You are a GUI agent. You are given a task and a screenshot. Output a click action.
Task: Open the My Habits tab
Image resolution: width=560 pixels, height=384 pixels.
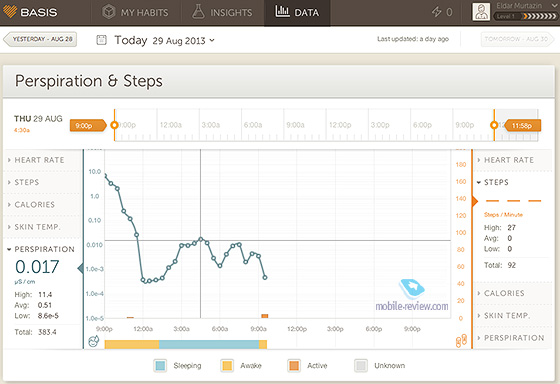tap(136, 13)
